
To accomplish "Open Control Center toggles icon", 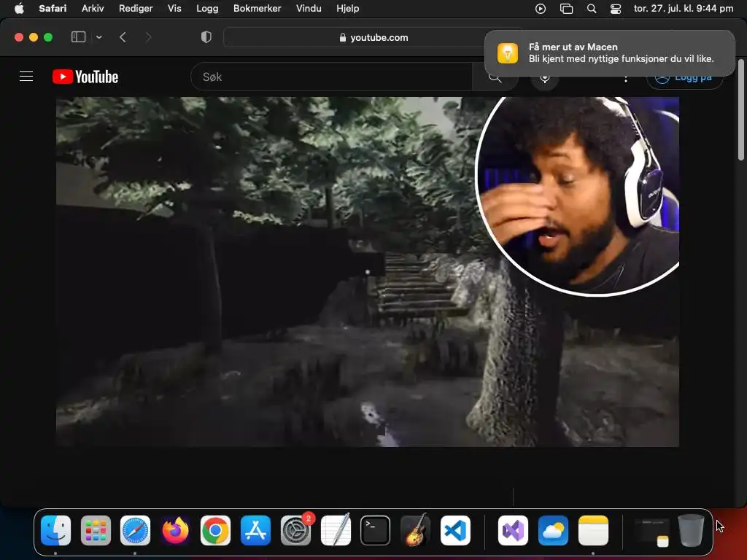I will click(616, 9).
